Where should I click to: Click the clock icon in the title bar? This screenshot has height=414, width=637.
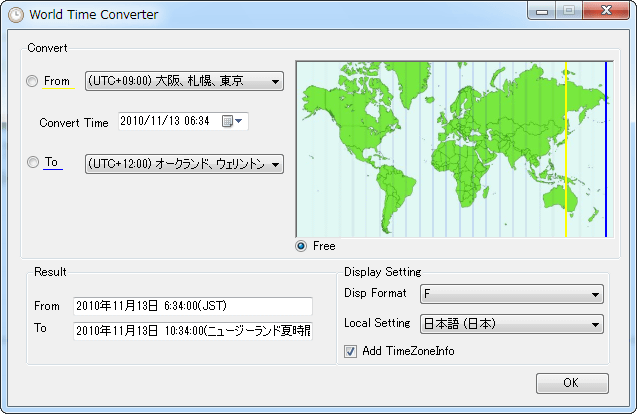click(16, 15)
